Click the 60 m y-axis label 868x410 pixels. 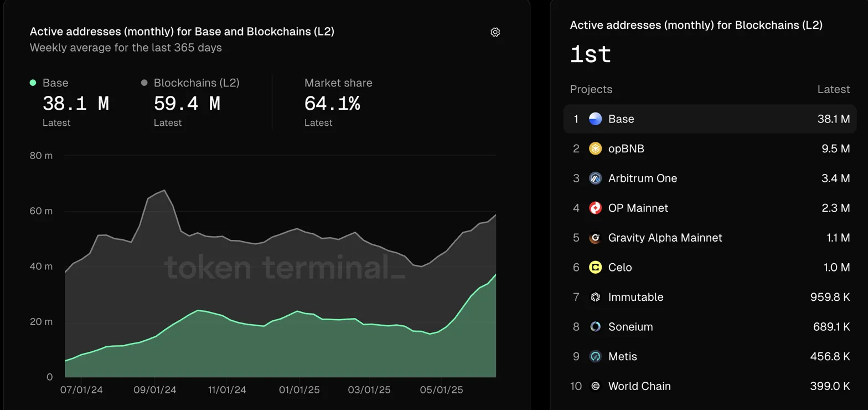tap(42, 211)
